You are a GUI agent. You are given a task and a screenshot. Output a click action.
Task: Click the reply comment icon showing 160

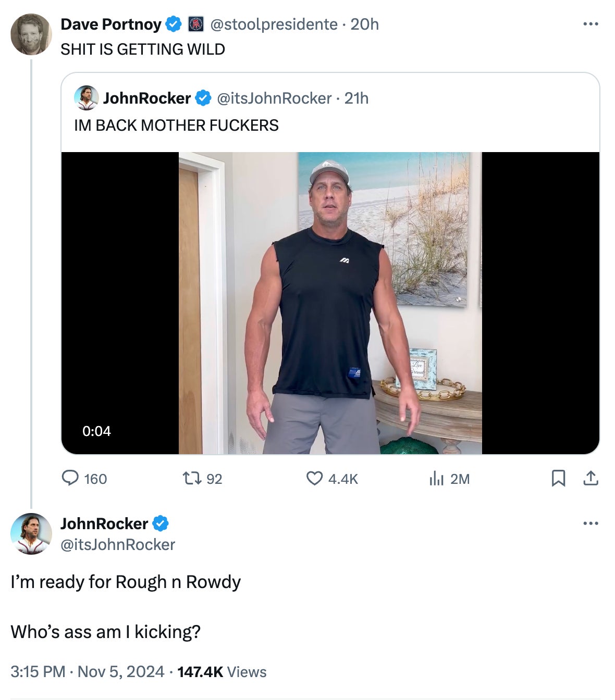point(70,478)
